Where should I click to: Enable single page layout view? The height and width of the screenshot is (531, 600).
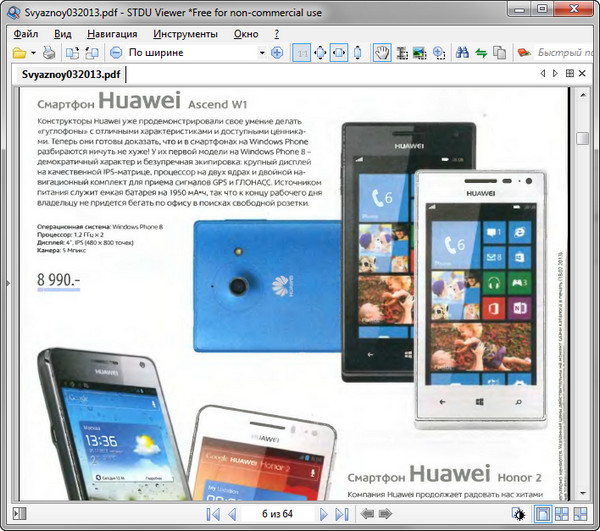pos(543,514)
